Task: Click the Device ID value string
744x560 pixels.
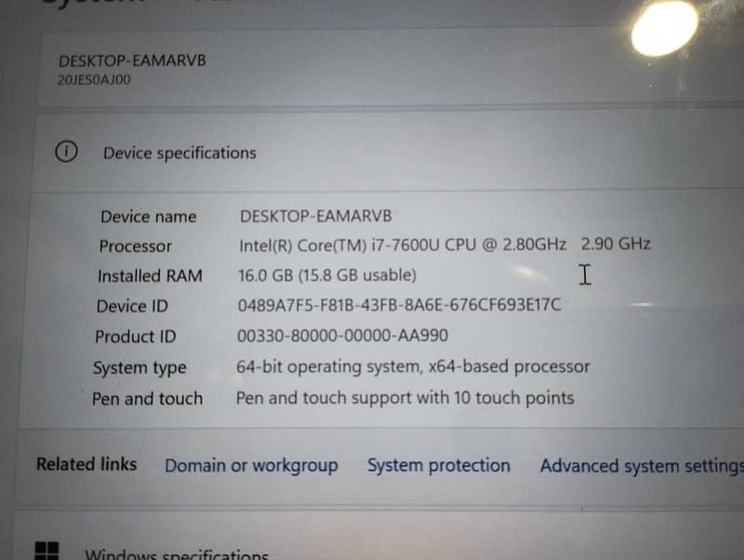Action: pos(399,305)
